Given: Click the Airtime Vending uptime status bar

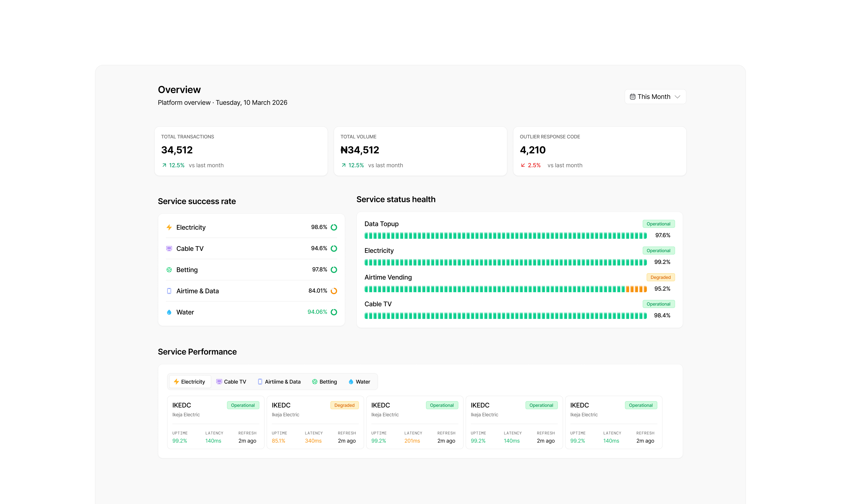Looking at the screenshot, I should pyautogui.click(x=505, y=289).
